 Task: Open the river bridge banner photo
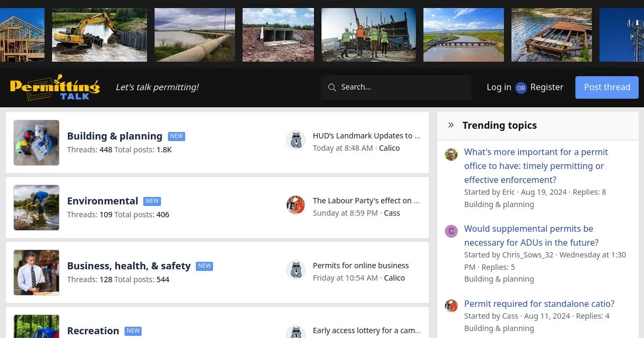coord(464,35)
